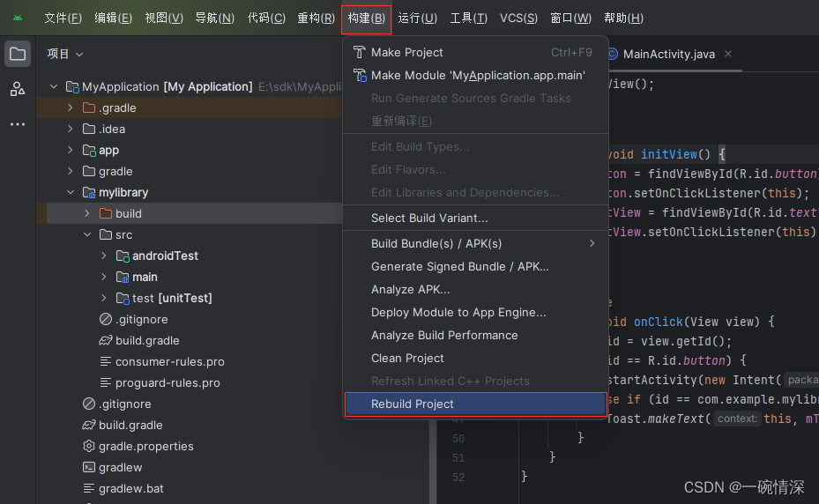Image resolution: width=819 pixels, height=504 pixels.
Task: Choose Generate Signed Bundle / APK...
Action: (475, 266)
